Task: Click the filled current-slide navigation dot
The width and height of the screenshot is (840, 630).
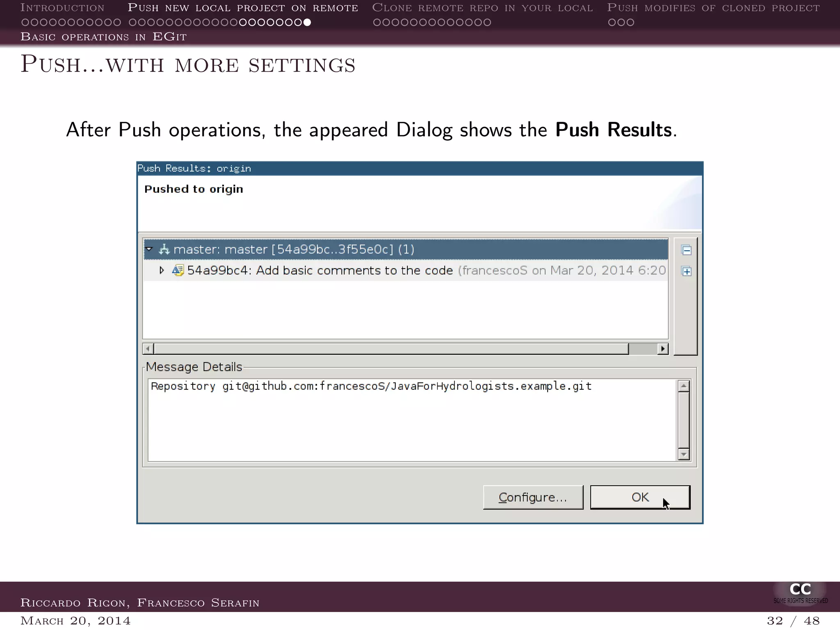Action: point(307,22)
